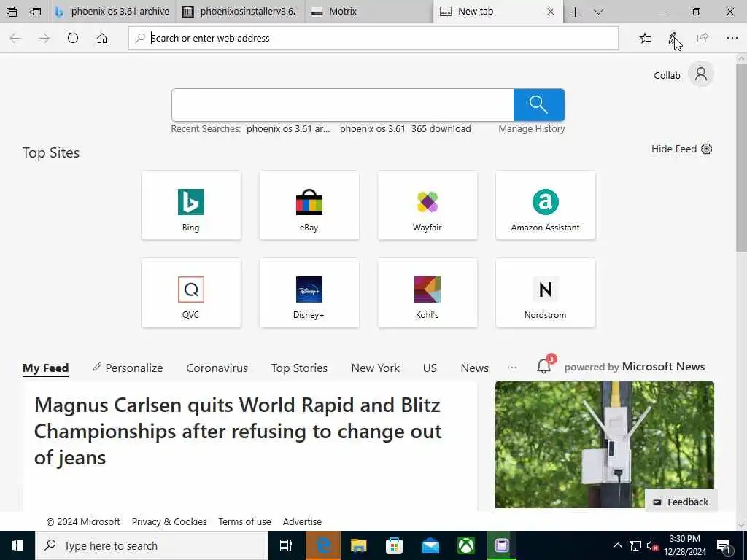This screenshot has width=747, height=560.
Task: Click the Feedback button
Action: click(681, 502)
